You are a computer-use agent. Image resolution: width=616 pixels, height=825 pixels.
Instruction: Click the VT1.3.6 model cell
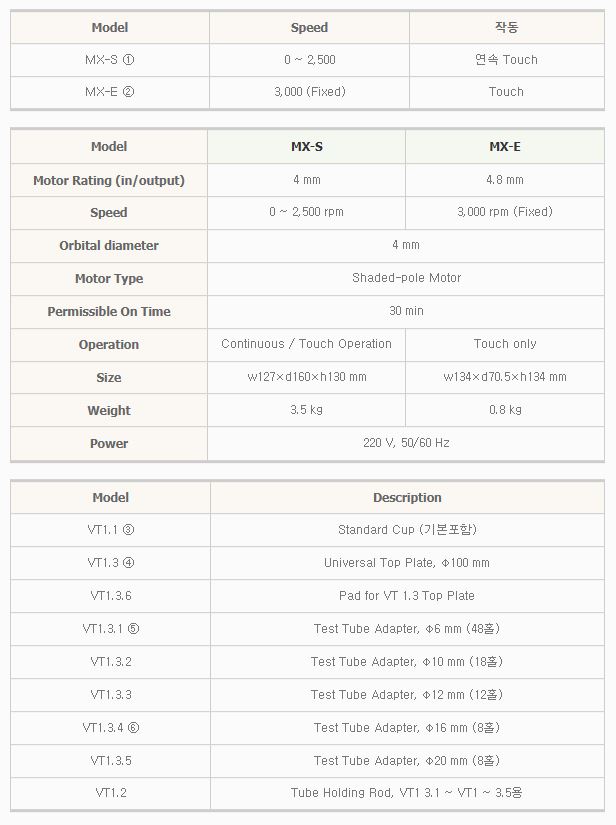click(x=110, y=595)
